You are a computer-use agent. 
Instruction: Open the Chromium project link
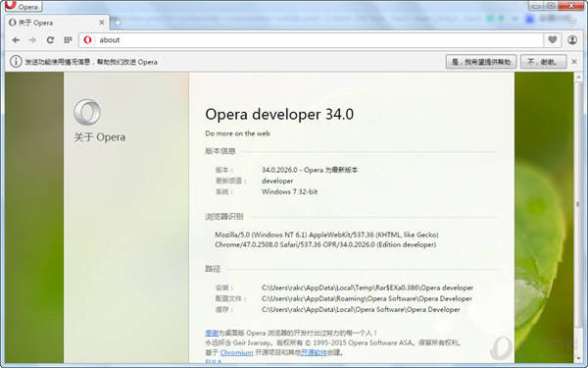coord(236,352)
